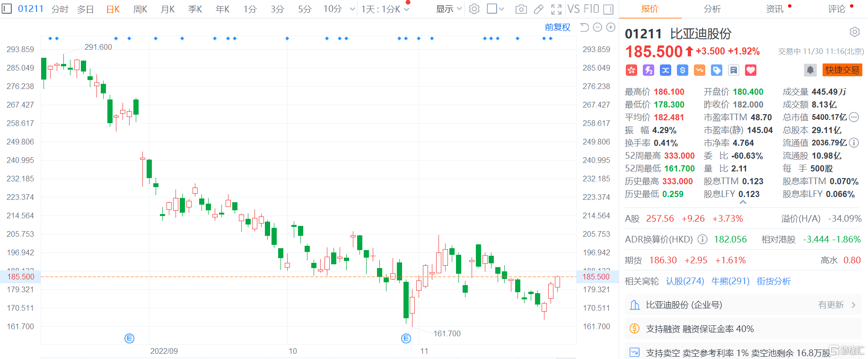This screenshot has height=359, width=868.
Task: Expand the 比亚迪股份 (企业号) row arrow
Action: 853,305
